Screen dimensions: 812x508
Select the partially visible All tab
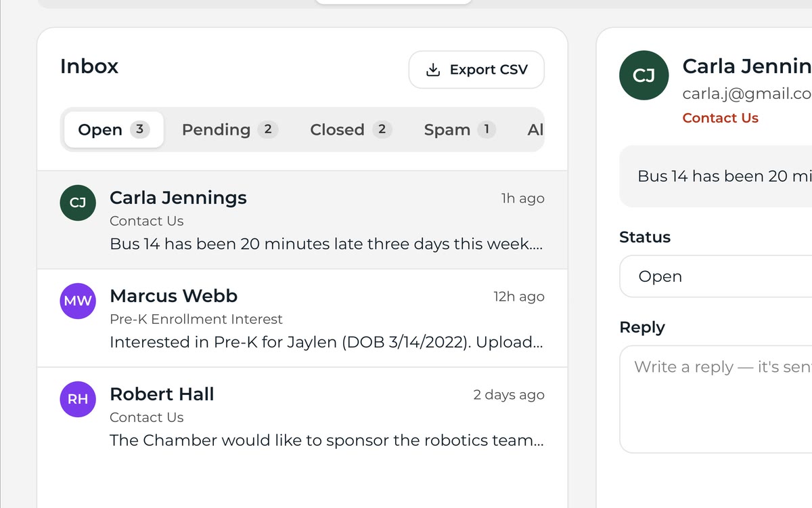pyautogui.click(x=535, y=129)
